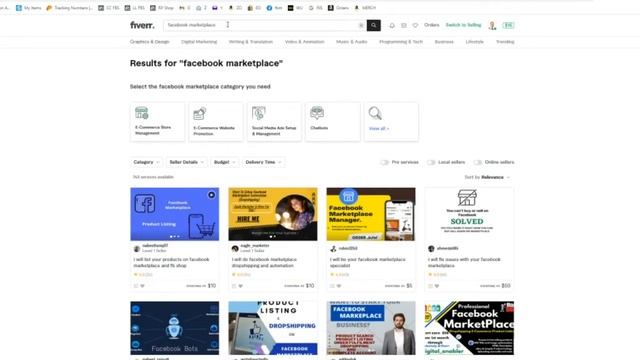Expand the Budget filter dropdown
Image resolution: width=640 pixels, height=360 pixels.
[x=224, y=162]
